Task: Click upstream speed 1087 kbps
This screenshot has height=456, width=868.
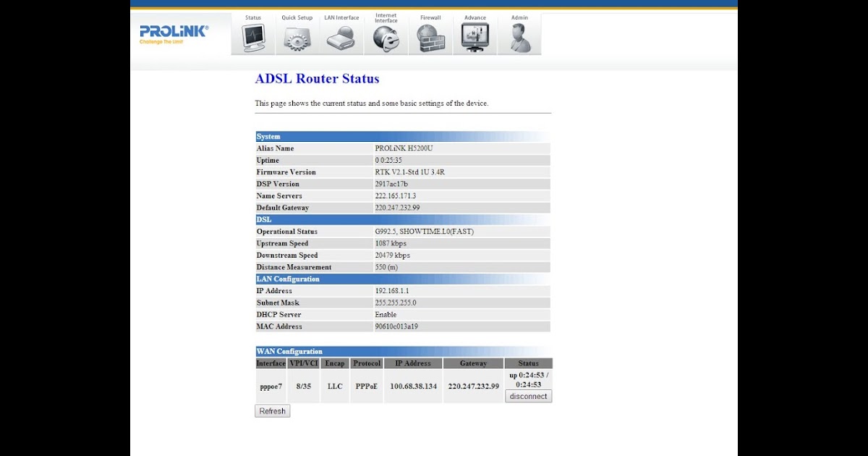Action: coord(391,243)
